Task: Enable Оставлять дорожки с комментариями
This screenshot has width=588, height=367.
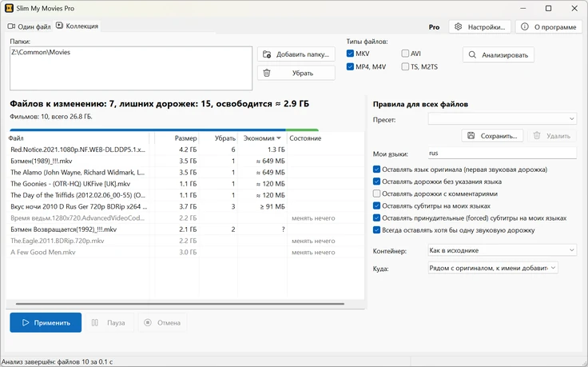Action: [x=376, y=193]
